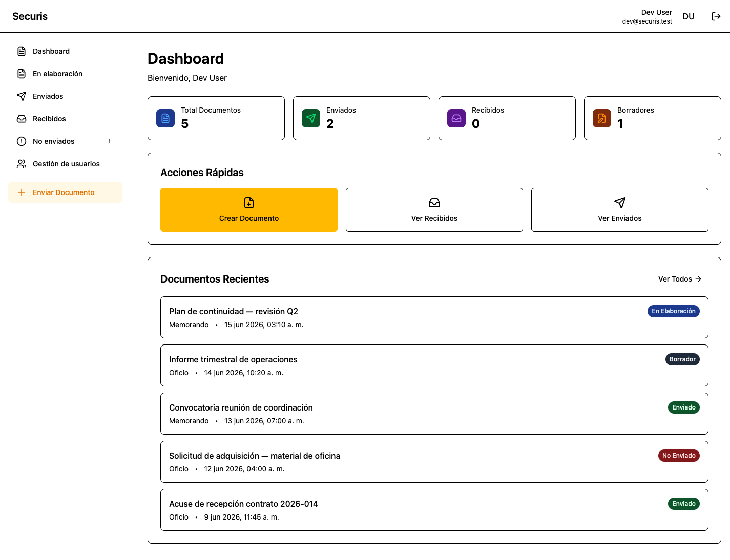
Task: Click the En elaboración sidebar icon
Action: [x=22, y=74]
